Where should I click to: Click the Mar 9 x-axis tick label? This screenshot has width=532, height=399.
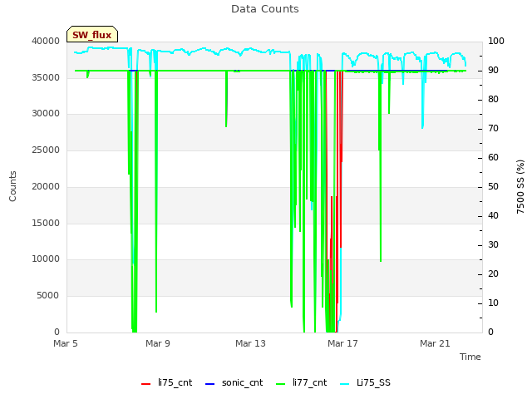point(158,343)
